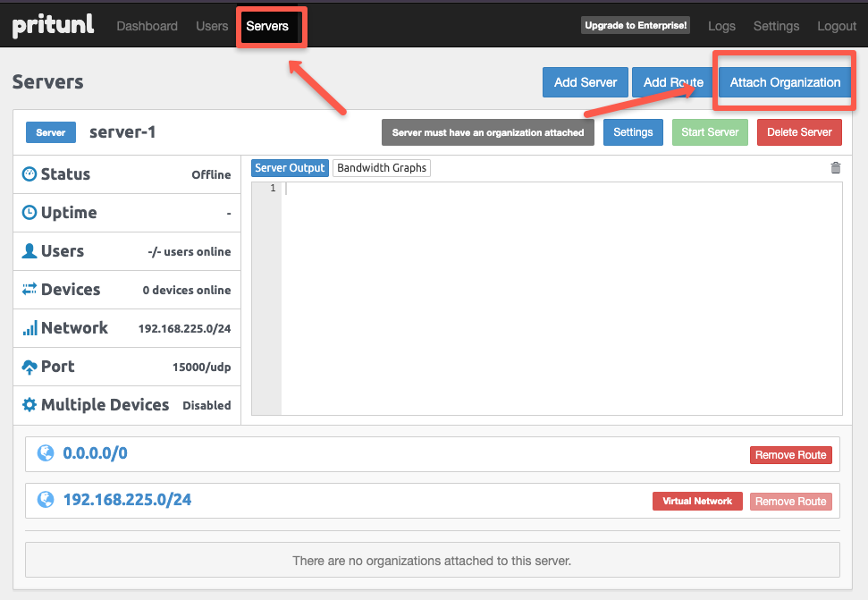Click the 192.168.225.0/24 route address
Screen dimensions: 868x600
127,500
